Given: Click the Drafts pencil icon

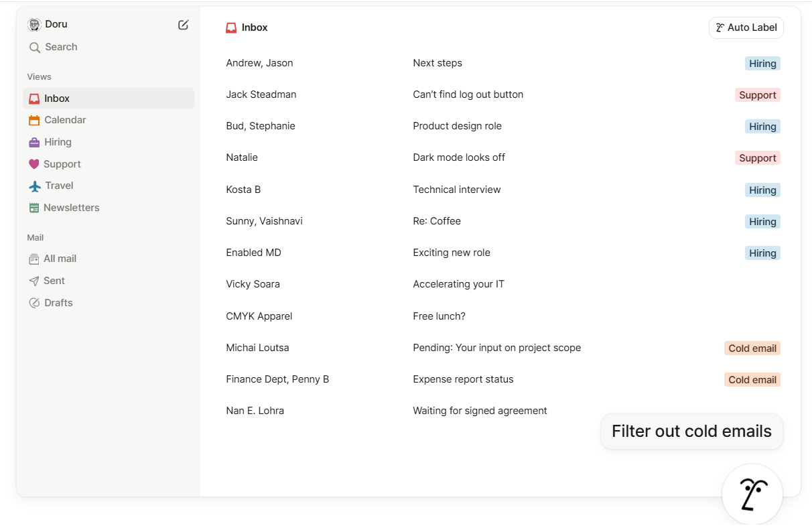Looking at the screenshot, I should (34, 302).
